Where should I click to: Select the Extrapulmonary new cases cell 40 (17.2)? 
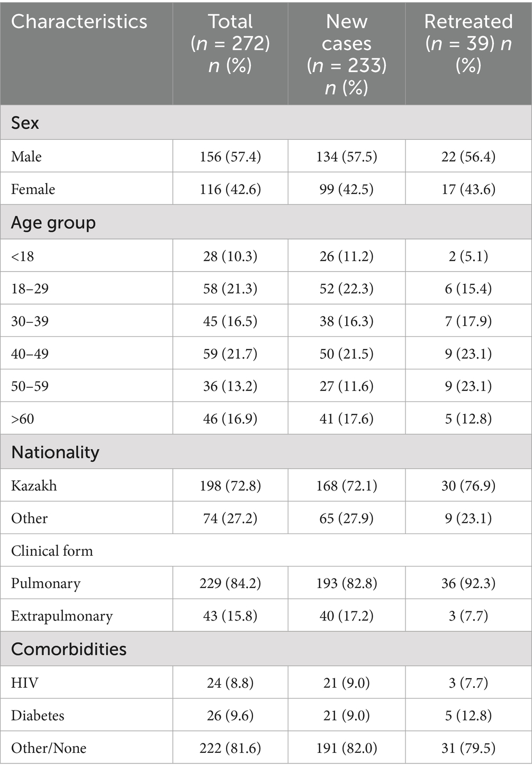347,616
